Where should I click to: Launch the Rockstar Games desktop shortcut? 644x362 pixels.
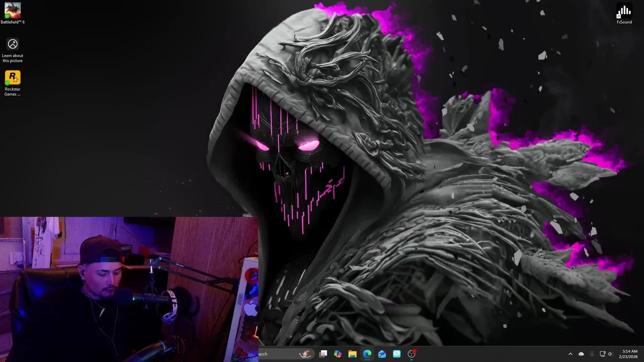[13, 83]
